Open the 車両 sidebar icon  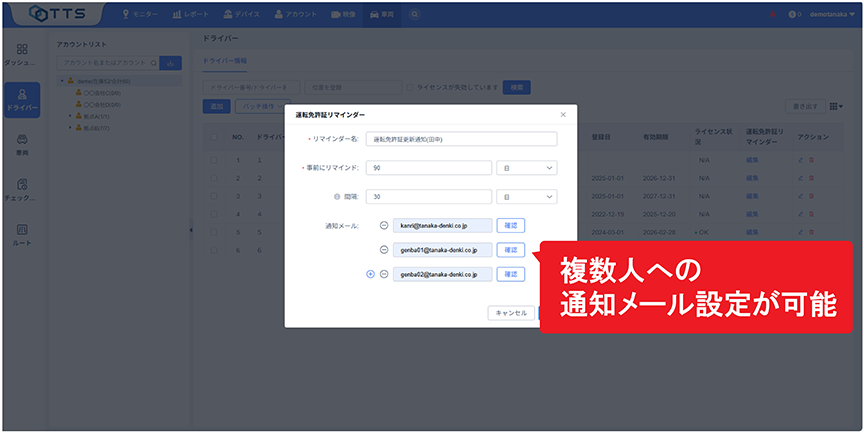point(22,145)
